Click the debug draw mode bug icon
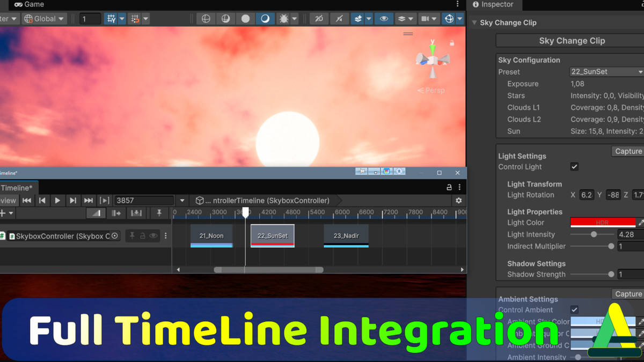This screenshot has width=644, height=362. click(283, 19)
